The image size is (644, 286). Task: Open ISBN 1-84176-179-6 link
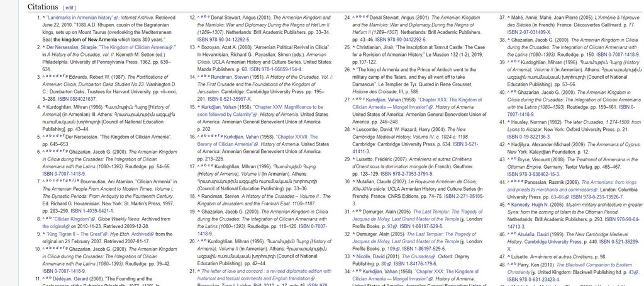point(415,264)
